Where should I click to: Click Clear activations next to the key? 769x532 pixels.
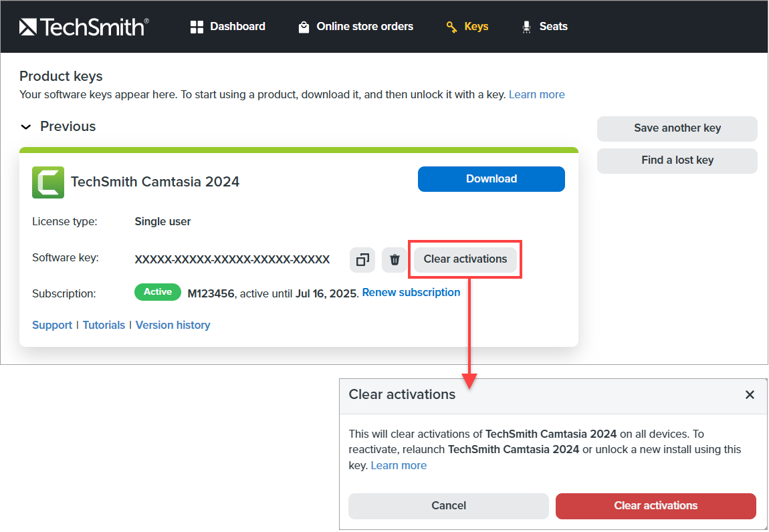(x=465, y=259)
